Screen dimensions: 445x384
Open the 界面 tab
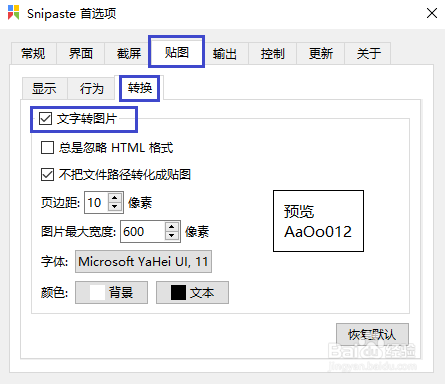click(81, 53)
